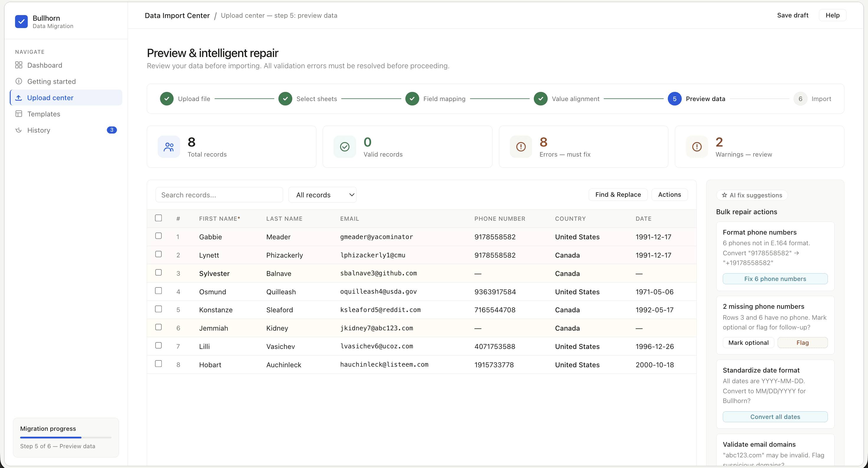Open Templates in the sidebar
This screenshot has height=468, width=868.
[66, 114]
